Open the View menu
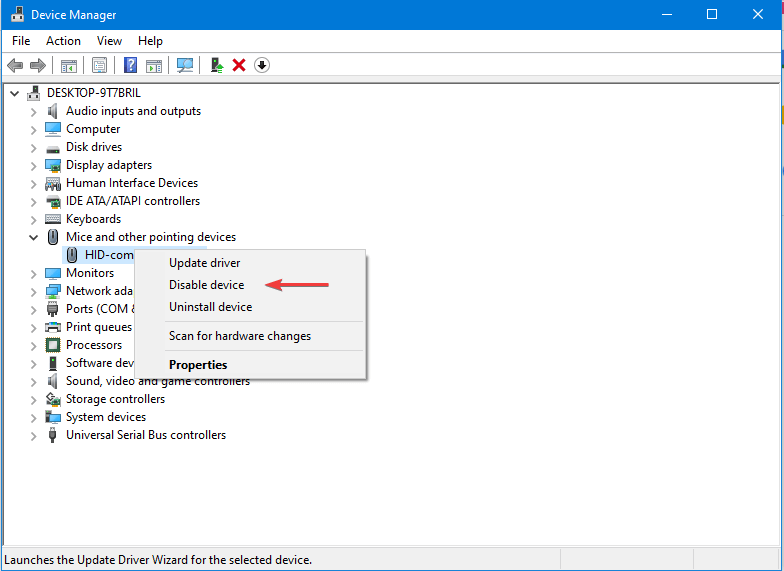This screenshot has width=784, height=571. tap(110, 41)
